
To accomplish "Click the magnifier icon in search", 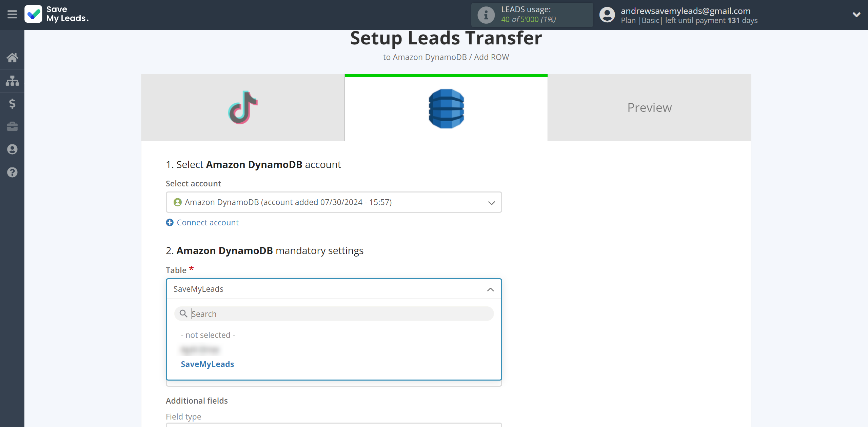I will point(183,314).
